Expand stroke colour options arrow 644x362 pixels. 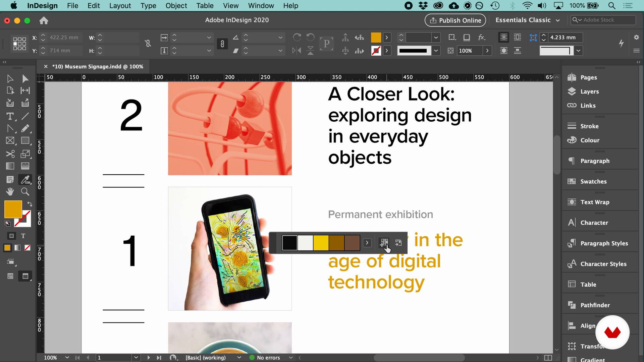(x=387, y=51)
